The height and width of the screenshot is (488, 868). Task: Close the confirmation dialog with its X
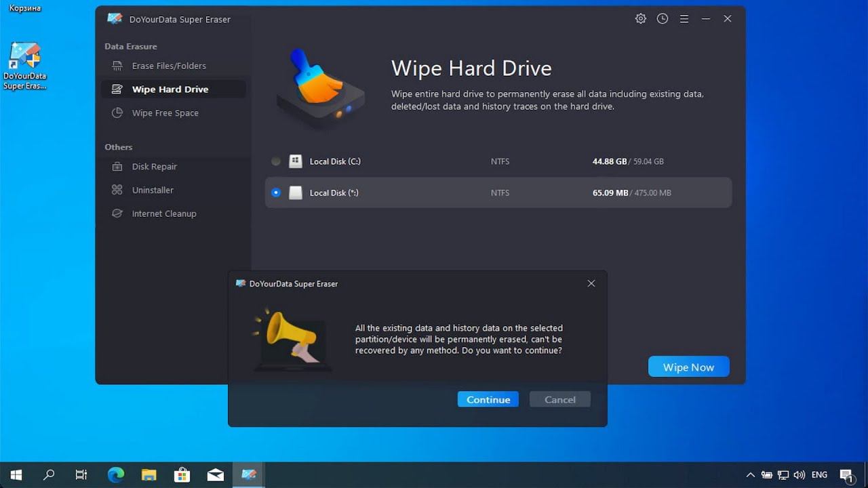(x=591, y=283)
